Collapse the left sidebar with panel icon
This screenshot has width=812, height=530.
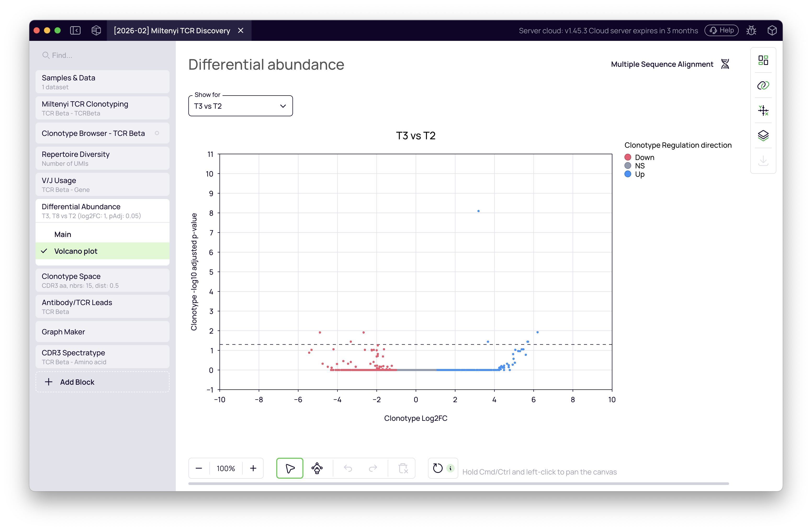pos(75,30)
